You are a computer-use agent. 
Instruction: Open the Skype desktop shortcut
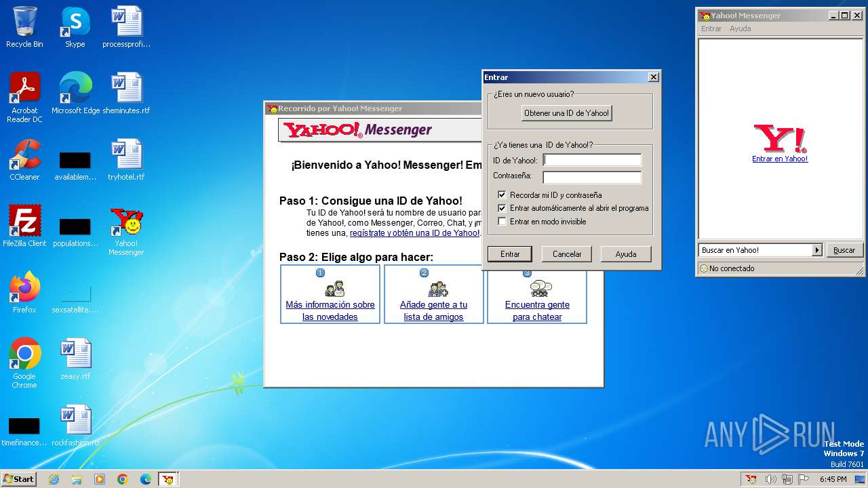click(75, 27)
